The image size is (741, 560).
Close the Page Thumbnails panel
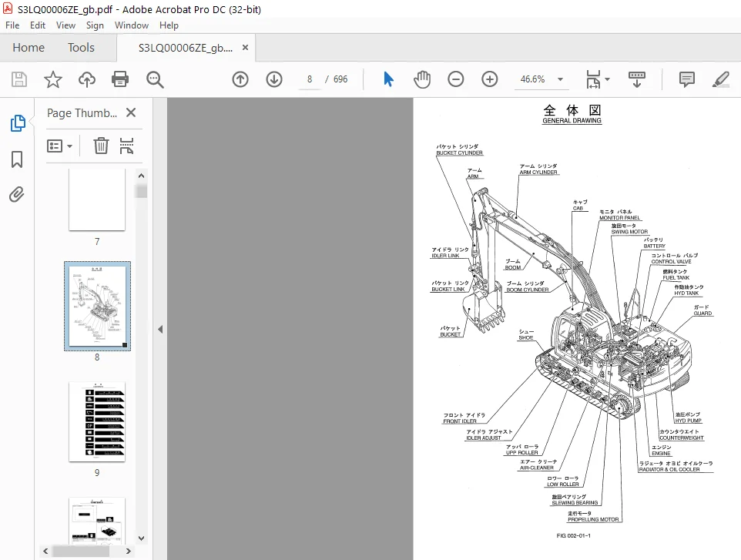click(x=131, y=112)
